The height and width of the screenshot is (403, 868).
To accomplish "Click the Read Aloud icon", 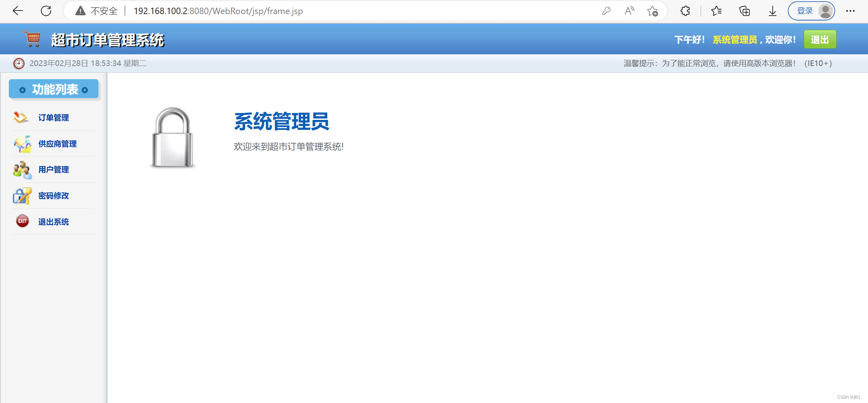I will click(x=629, y=11).
